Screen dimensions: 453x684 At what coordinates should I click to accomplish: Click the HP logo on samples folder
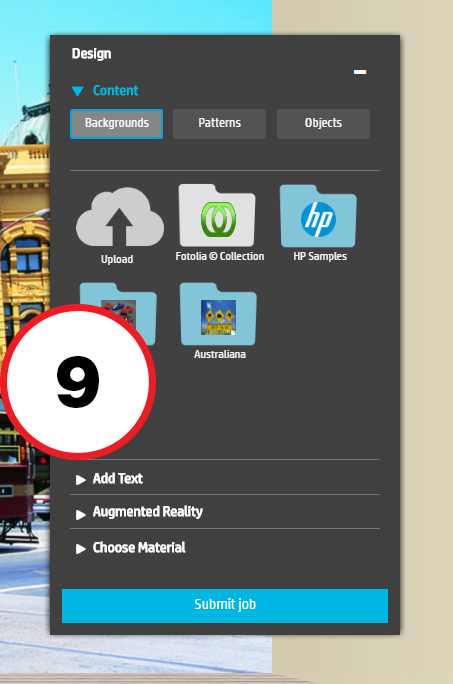(319, 219)
